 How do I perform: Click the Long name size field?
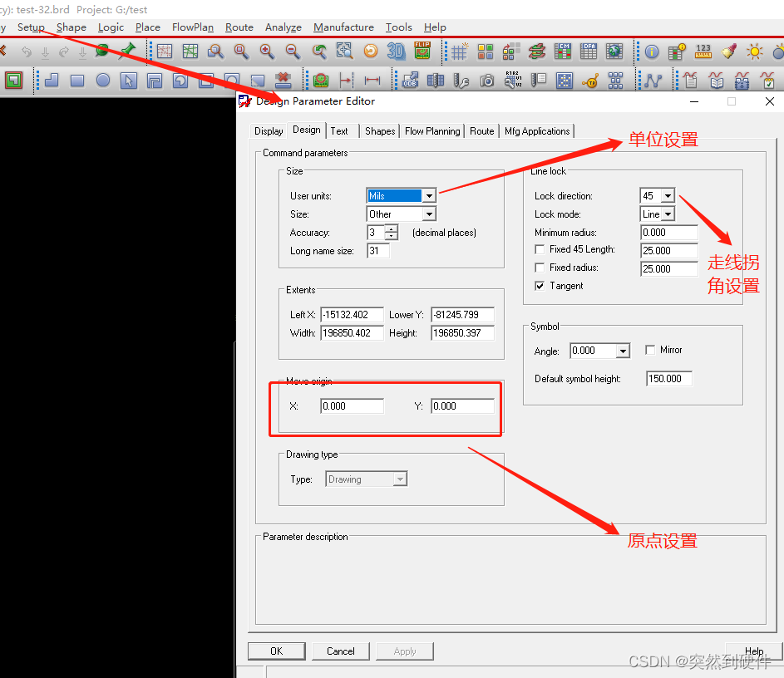pyautogui.click(x=378, y=251)
